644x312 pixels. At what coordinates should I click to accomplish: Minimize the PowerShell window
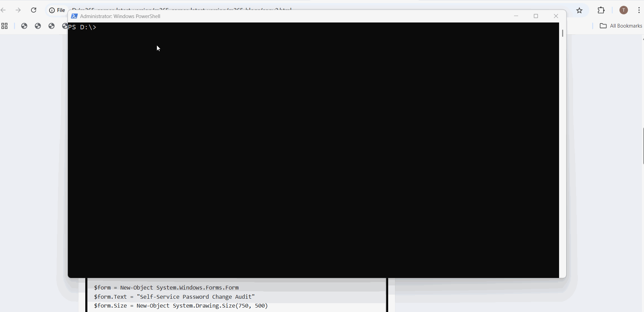coord(516,16)
